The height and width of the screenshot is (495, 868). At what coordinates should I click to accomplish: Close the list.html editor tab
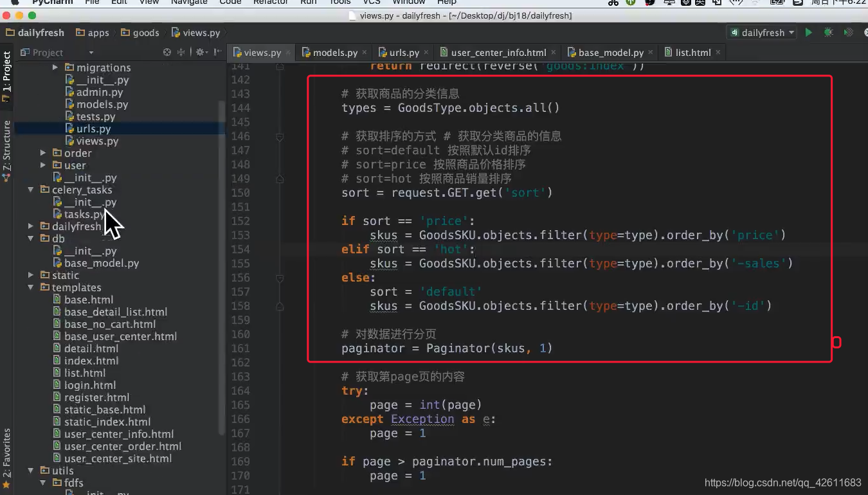pyautogui.click(x=718, y=53)
